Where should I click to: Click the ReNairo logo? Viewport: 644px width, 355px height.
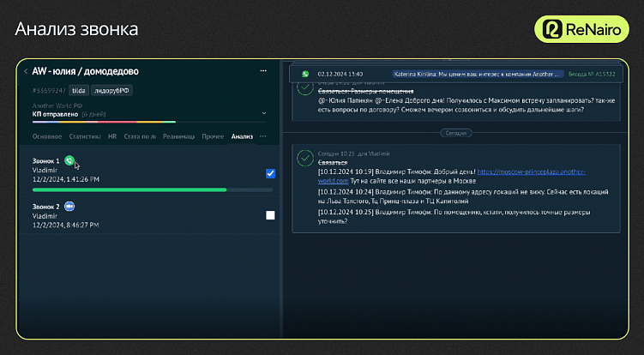point(581,29)
